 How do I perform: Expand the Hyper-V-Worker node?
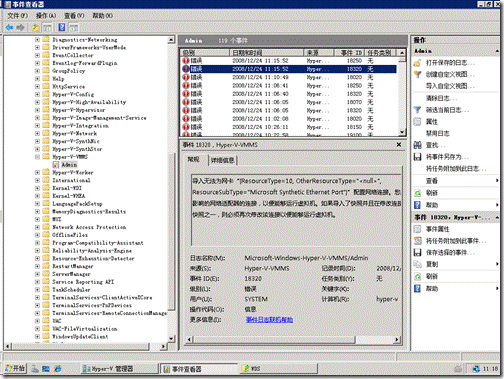point(37,172)
